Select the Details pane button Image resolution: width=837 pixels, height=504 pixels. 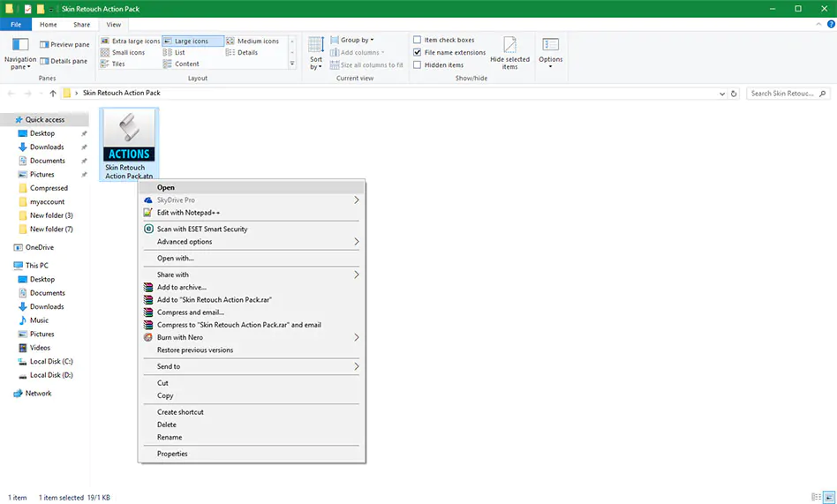pyautogui.click(x=64, y=62)
